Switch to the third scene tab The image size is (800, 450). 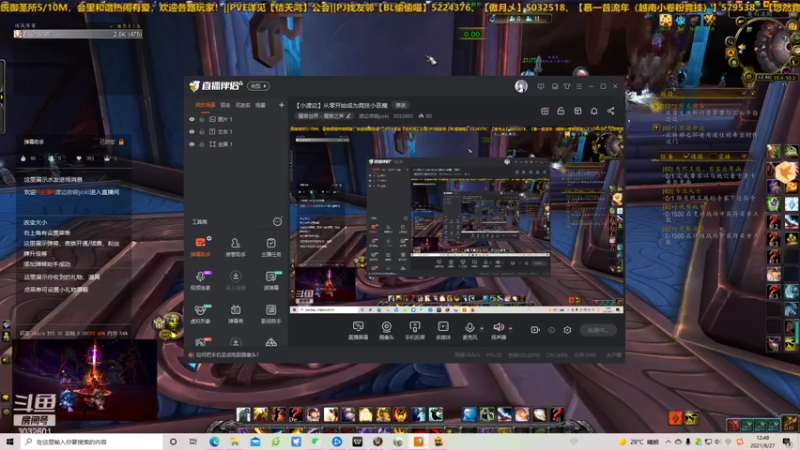point(242,105)
